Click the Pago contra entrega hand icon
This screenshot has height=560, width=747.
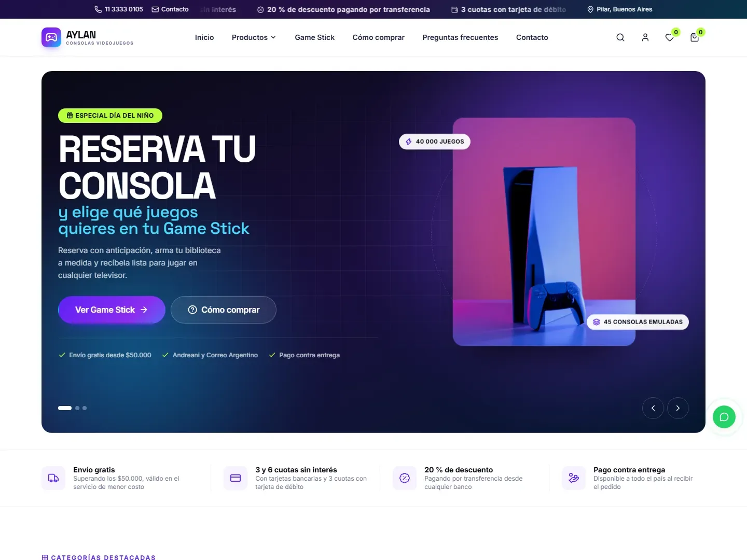(x=574, y=478)
